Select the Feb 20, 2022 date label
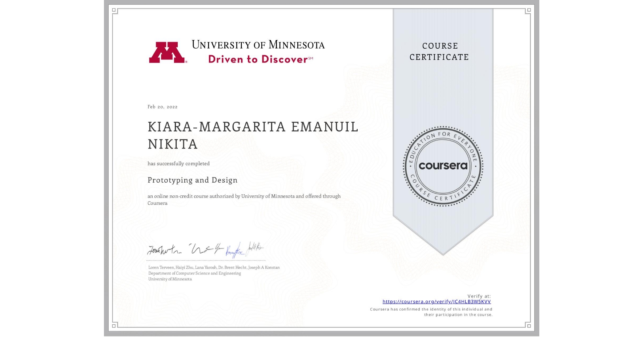644x337 pixels. coord(162,106)
